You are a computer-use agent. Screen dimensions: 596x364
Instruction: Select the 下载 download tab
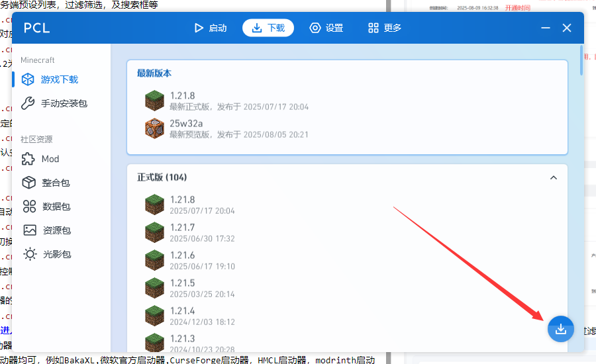tap(268, 28)
